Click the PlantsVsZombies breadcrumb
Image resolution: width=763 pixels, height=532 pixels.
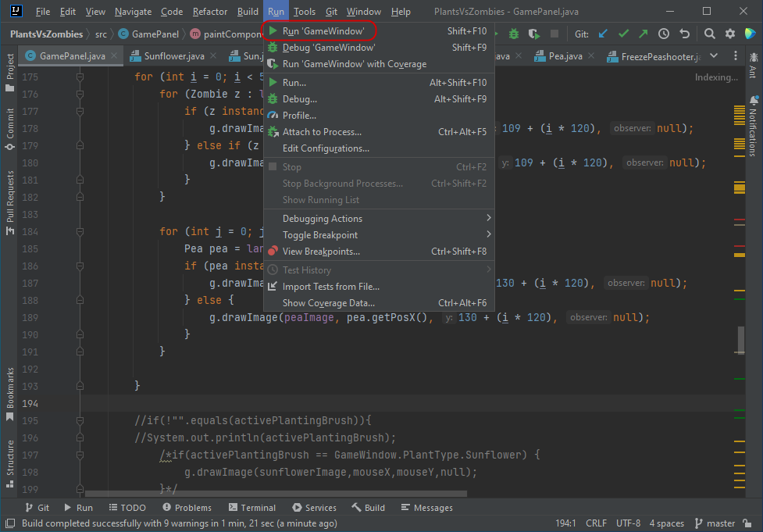pos(47,34)
